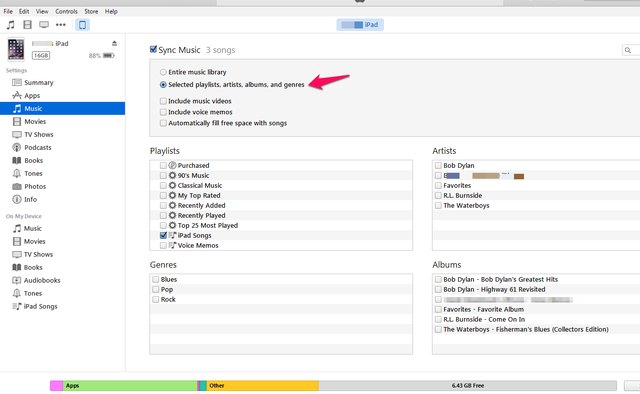Screen dimensions: 640x394
Task: Open the Store menu
Action: click(91, 11)
